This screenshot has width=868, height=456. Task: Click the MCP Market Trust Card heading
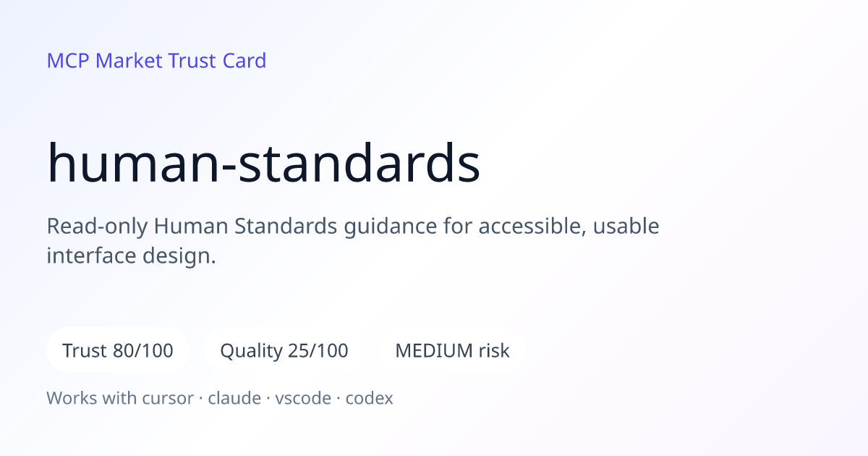tap(156, 61)
